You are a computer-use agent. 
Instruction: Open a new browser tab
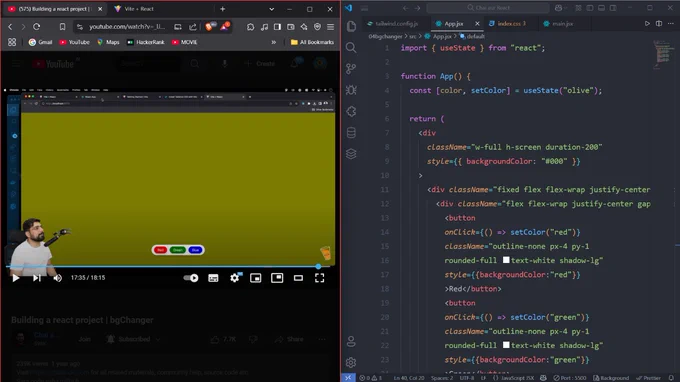coord(222,9)
